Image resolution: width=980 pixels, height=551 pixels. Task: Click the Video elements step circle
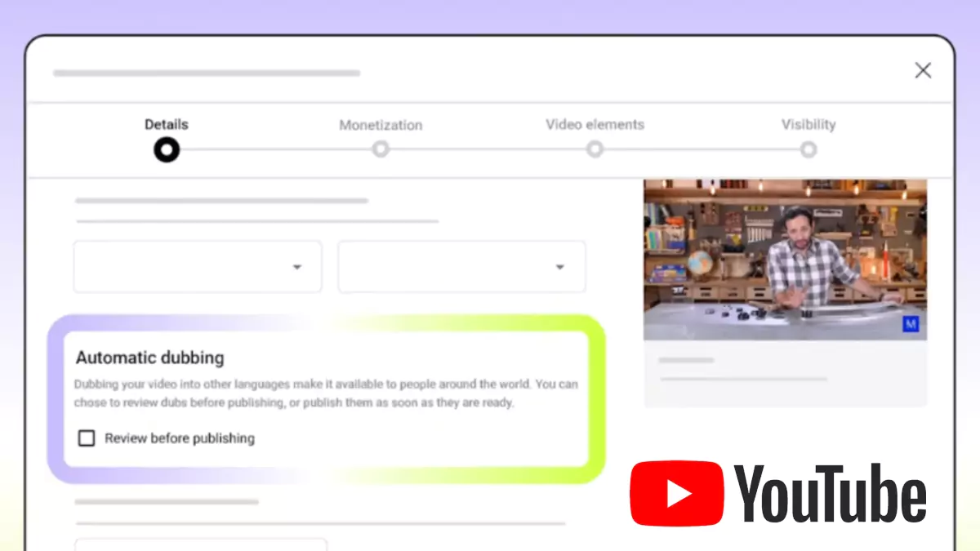tap(595, 149)
